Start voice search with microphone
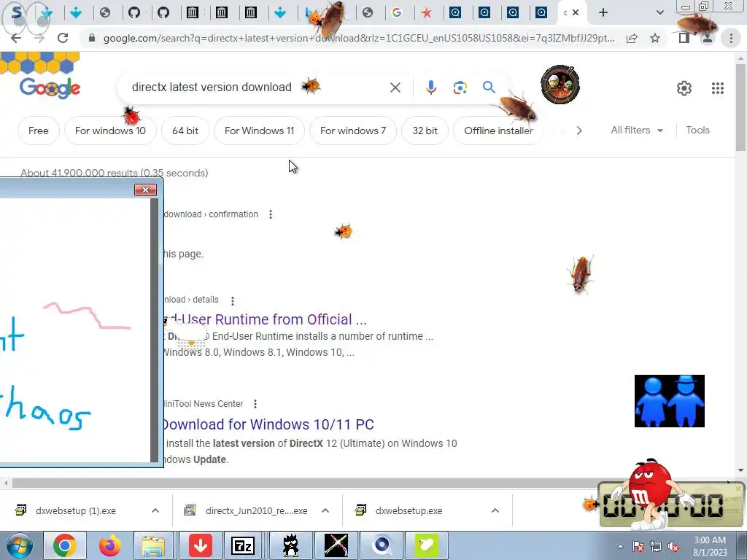The height and width of the screenshot is (560, 747). coord(430,87)
